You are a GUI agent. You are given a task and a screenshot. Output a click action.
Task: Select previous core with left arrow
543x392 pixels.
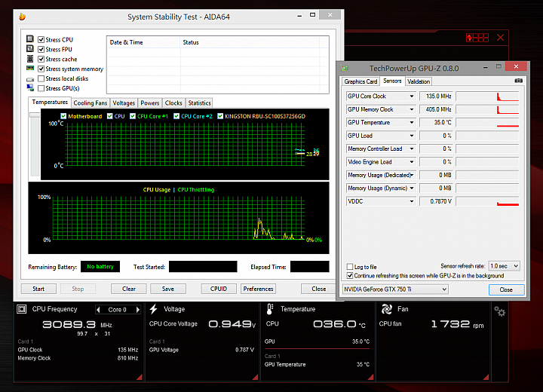[x=98, y=310]
